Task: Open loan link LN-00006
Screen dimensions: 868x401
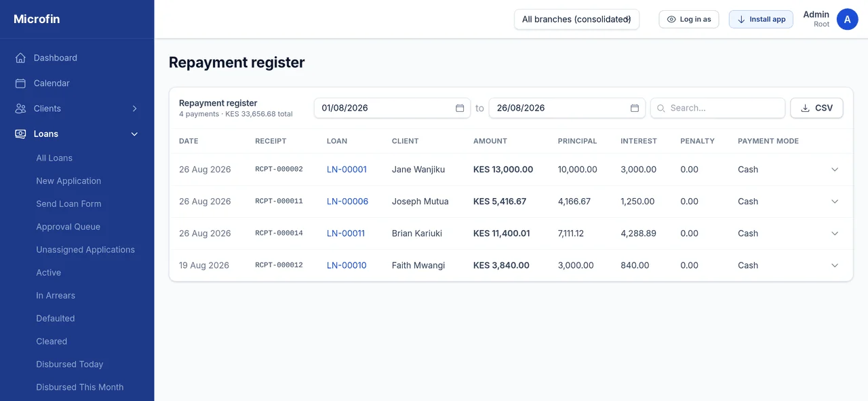Action: click(347, 202)
